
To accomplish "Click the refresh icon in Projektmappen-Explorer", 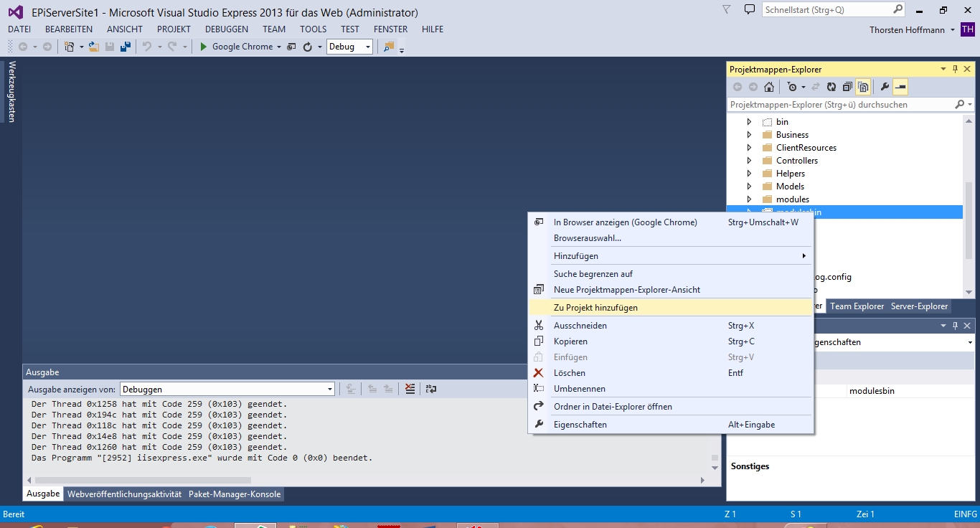I will (831, 87).
